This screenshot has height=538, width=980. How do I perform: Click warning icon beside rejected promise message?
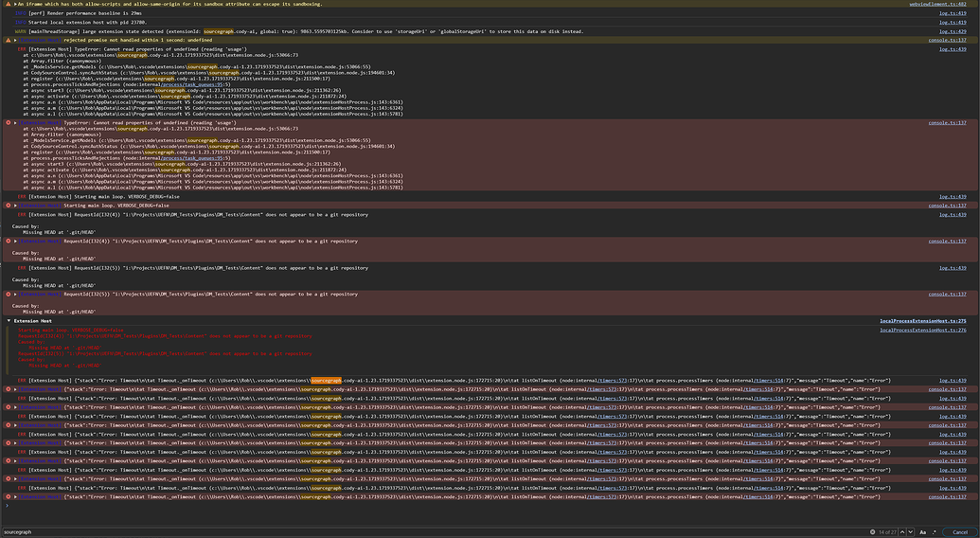[x=9, y=41]
